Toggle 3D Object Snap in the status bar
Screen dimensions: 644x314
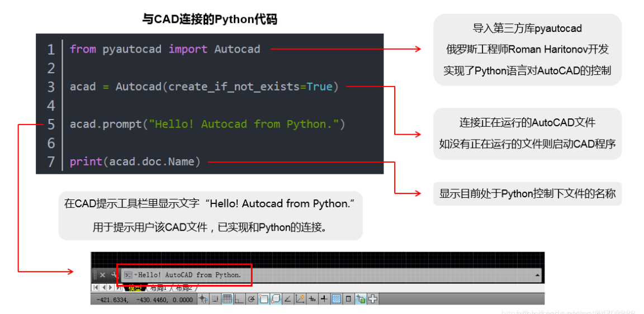click(276, 299)
